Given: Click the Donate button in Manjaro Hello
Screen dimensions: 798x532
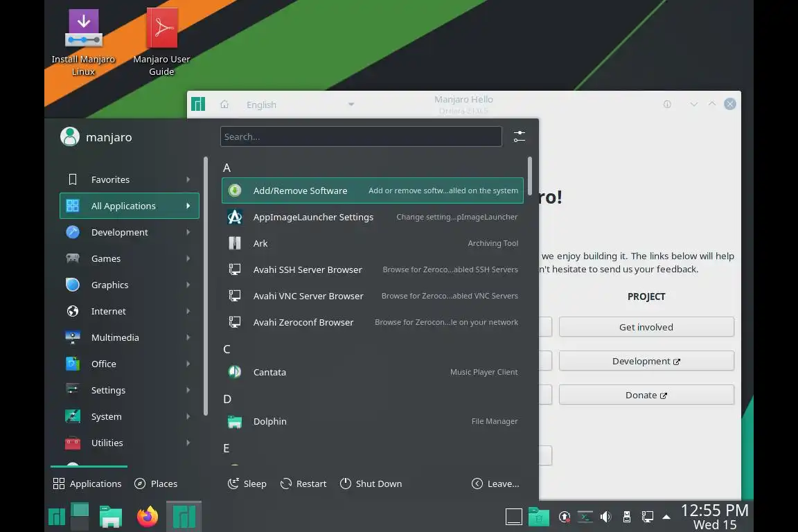Looking at the screenshot, I should [646, 395].
